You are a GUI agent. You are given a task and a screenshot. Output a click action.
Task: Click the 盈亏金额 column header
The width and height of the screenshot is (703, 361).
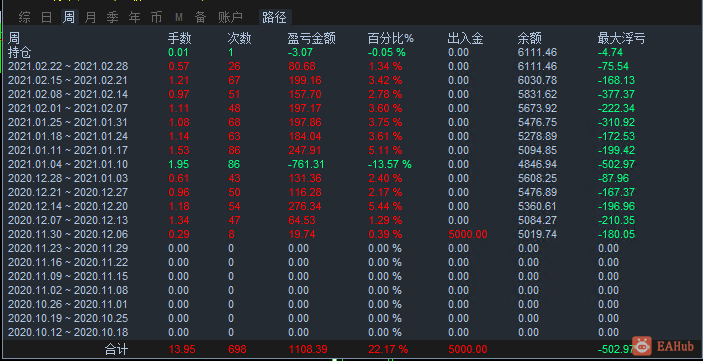pyautogui.click(x=312, y=39)
